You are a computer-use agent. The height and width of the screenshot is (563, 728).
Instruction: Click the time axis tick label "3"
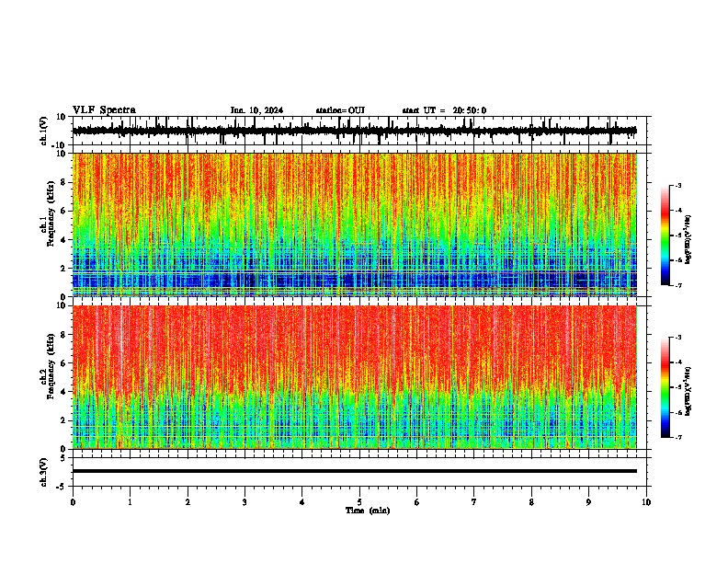pyautogui.click(x=245, y=502)
